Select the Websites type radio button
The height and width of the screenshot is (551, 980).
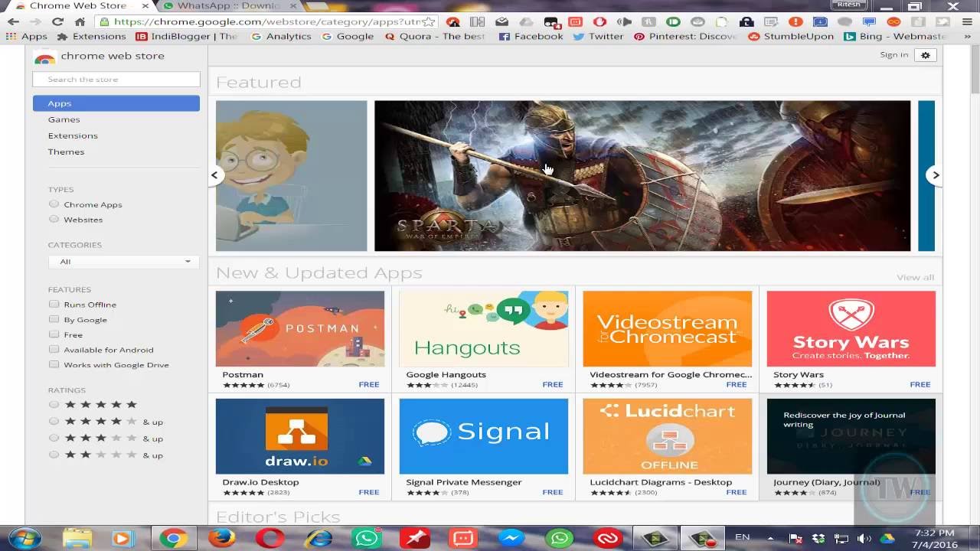[x=54, y=219]
